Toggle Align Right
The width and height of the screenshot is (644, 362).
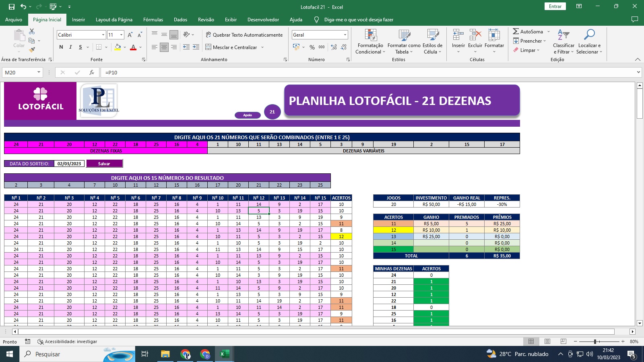coord(174,47)
